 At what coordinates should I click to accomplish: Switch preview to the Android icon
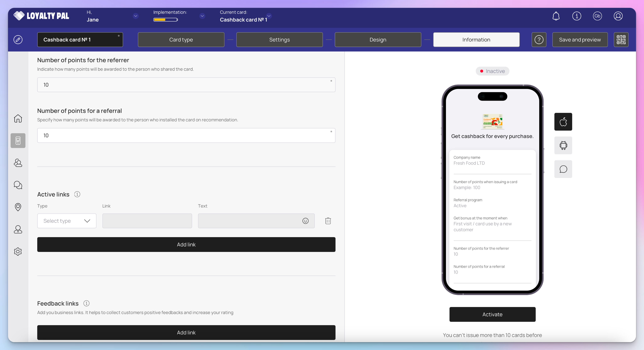coord(563,145)
